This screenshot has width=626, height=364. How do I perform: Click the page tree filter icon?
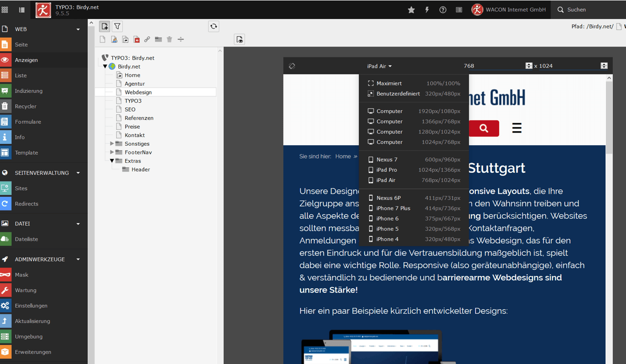point(117,26)
